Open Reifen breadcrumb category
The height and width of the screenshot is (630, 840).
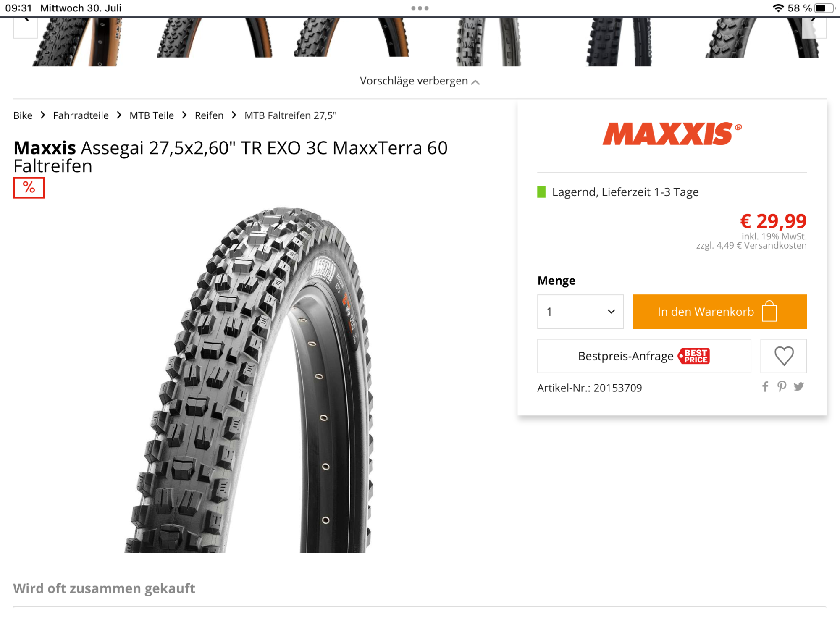tap(209, 115)
